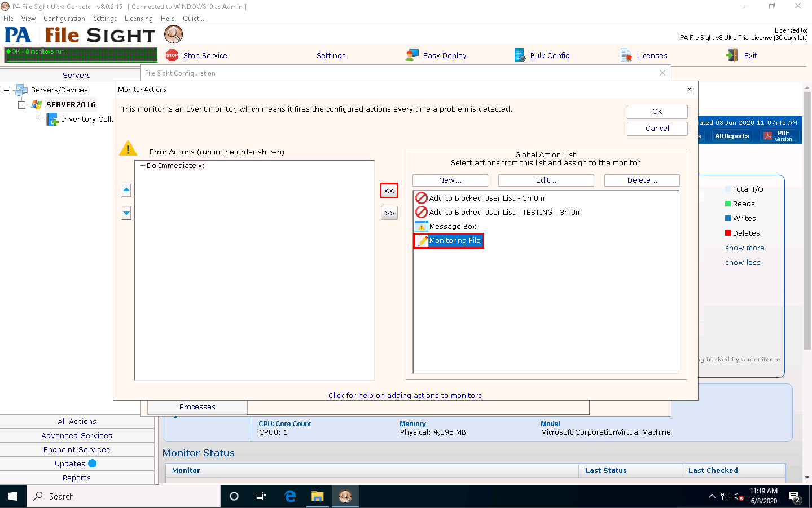
Task: Click Cancel in Monitor Actions dialog
Action: [x=657, y=129]
